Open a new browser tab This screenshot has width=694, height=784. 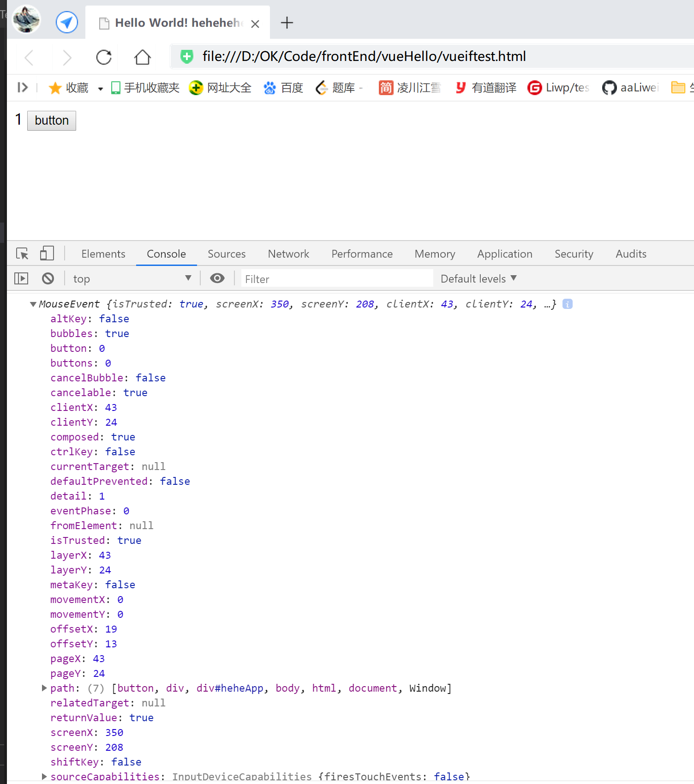point(287,23)
